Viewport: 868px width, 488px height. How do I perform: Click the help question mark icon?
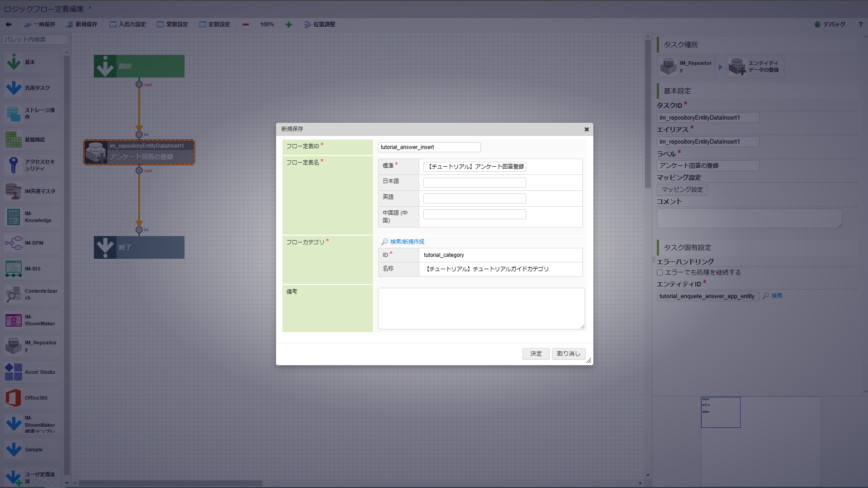click(860, 24)
